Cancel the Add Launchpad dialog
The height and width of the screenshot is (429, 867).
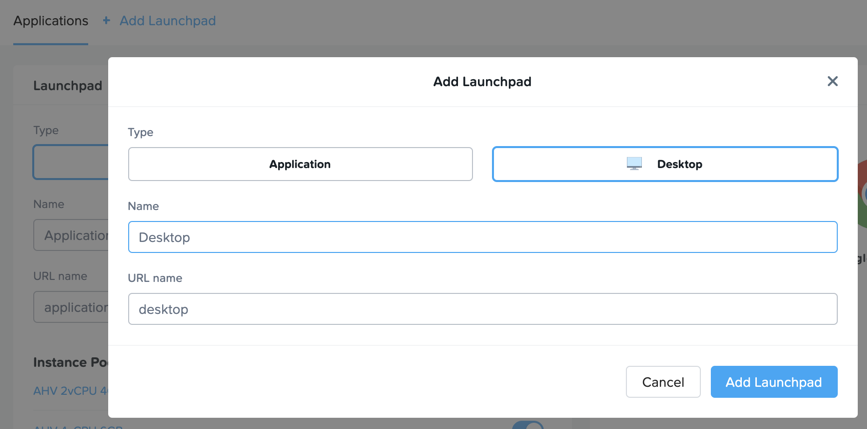click(663, 382)
